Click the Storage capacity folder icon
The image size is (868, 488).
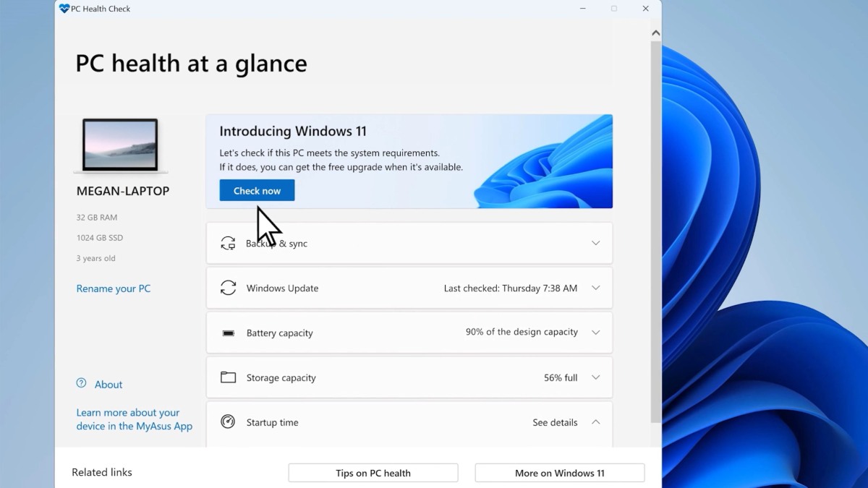[x=228, y=377]
